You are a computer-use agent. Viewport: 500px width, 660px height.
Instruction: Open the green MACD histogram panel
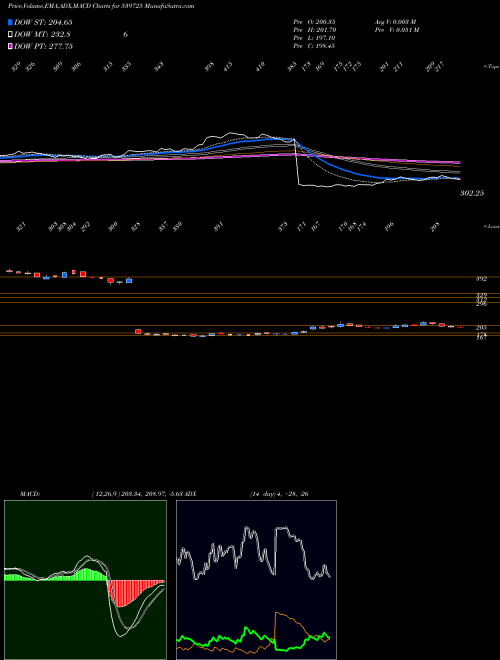click(x=85, y=580)
